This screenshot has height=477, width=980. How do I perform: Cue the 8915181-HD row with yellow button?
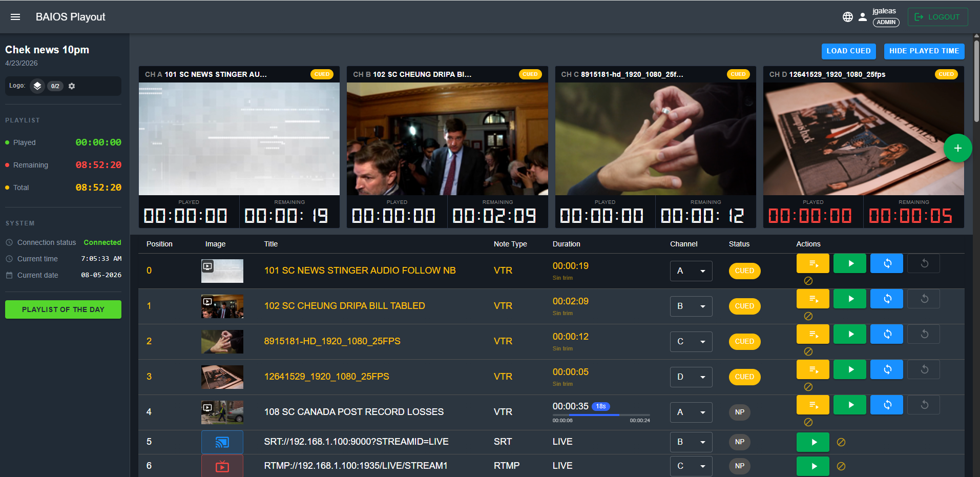[812, 334]
